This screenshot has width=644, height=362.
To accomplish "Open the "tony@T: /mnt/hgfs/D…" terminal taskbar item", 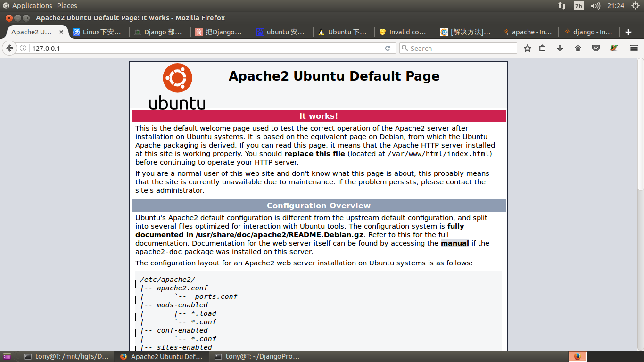I will [66, 357].
